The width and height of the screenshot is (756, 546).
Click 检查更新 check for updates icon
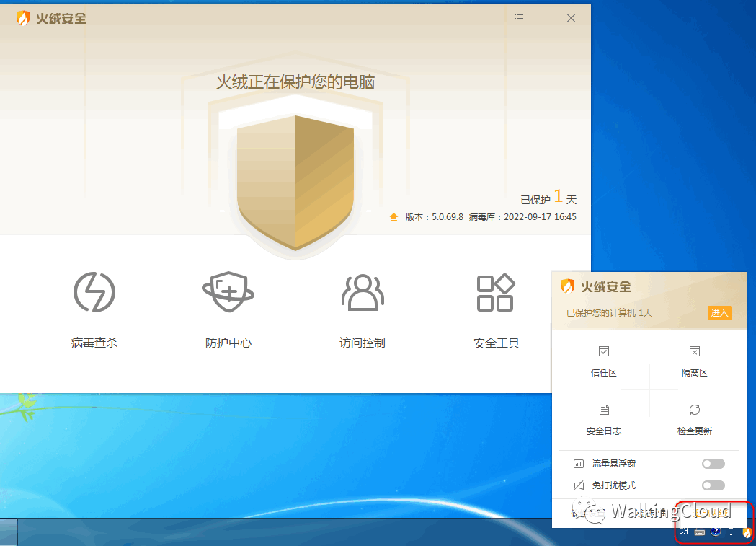tap(694, 410)
